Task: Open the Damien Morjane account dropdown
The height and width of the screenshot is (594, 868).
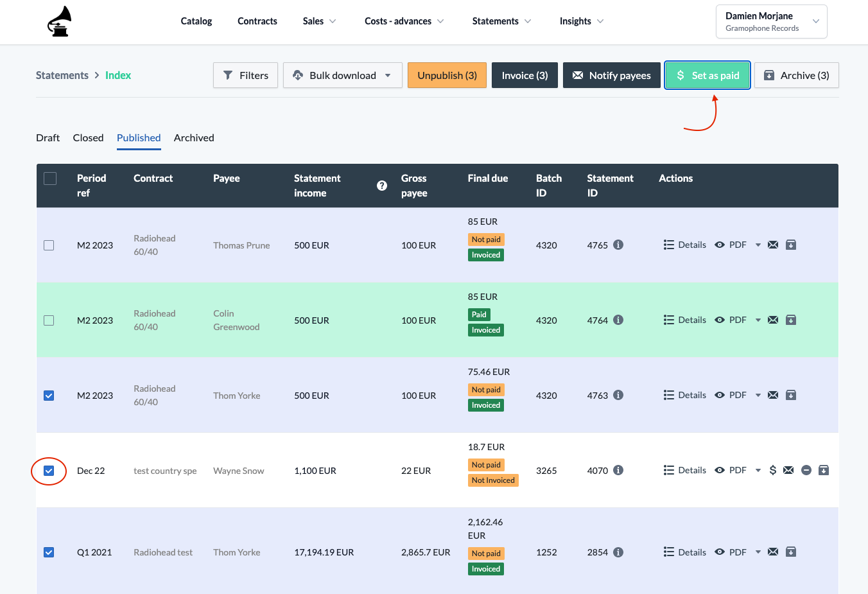Action: 771,21
